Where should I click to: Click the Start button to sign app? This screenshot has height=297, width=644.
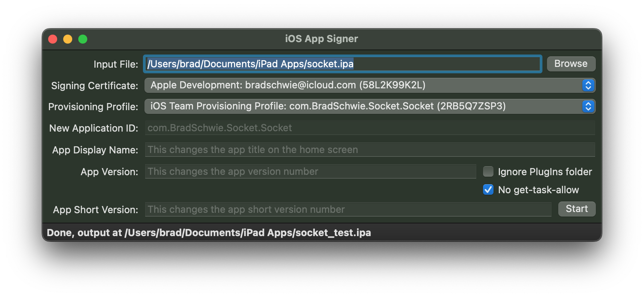coord(577,209)
